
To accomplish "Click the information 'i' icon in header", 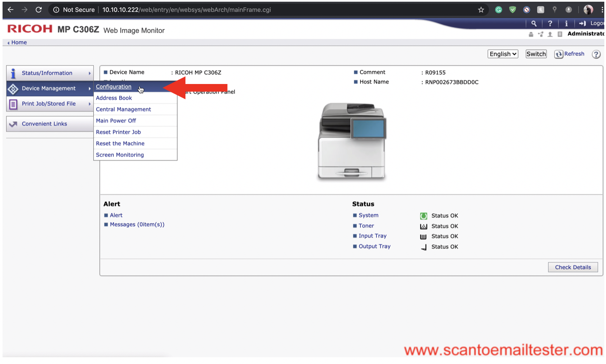I will click(x=566, y=24).
